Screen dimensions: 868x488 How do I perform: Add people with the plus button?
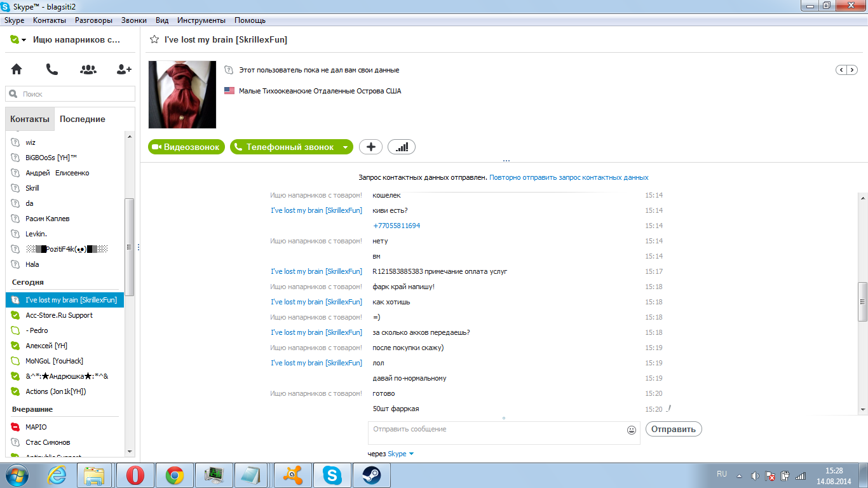[x=370, y=147]
